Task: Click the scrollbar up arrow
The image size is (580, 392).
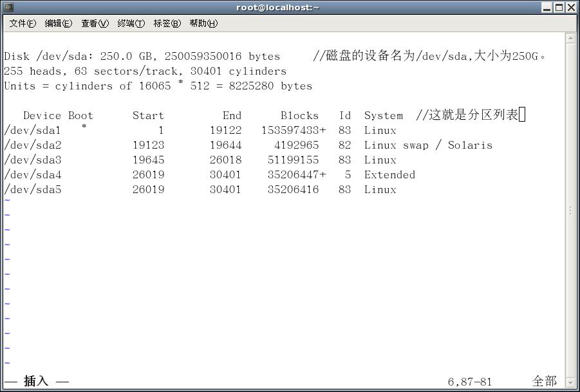Action: (569, 39)
